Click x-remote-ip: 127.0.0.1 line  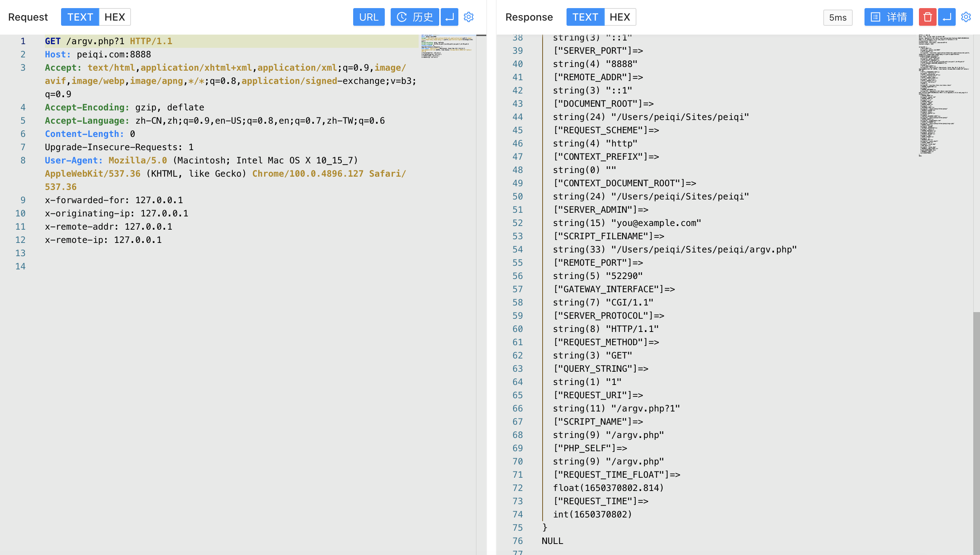pyautogui.click(x=103, y=240)
